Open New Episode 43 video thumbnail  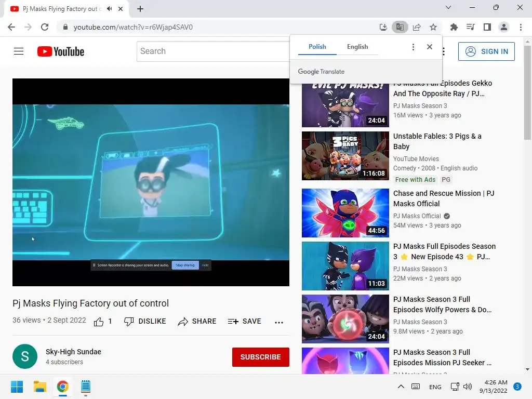[345, 265]
